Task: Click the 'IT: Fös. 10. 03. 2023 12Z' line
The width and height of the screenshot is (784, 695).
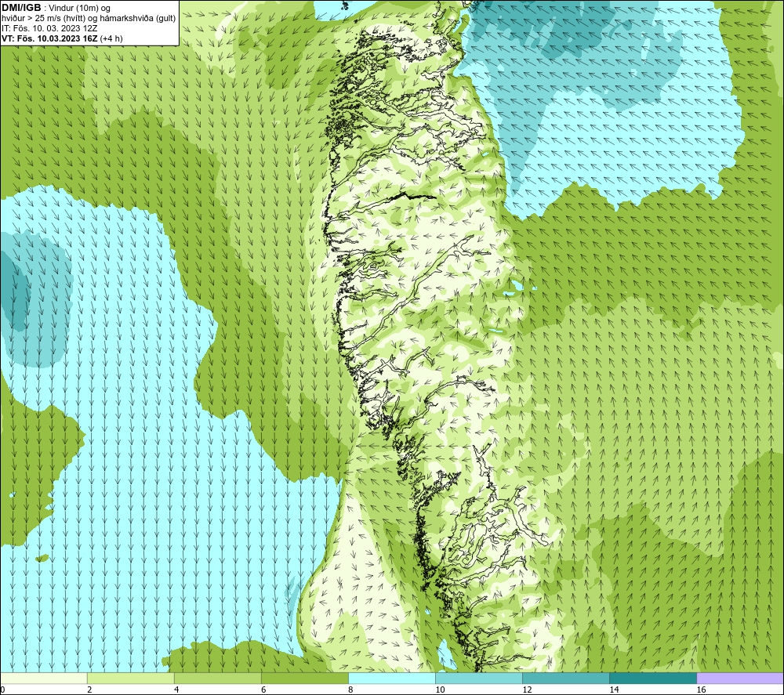Action: point(49,28)
